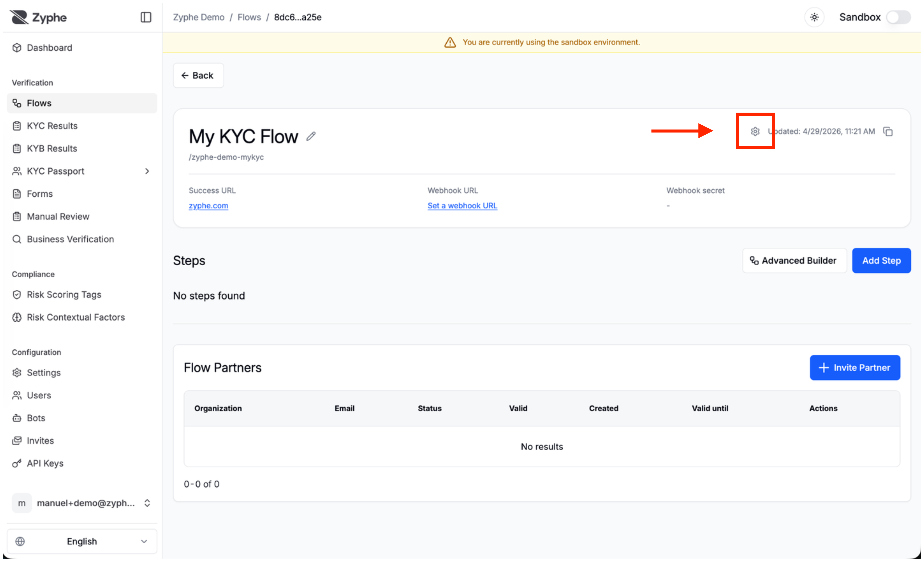Expand the KYC Passport chevron
Viewport: 924px width, 562px height.
[147, 171]
